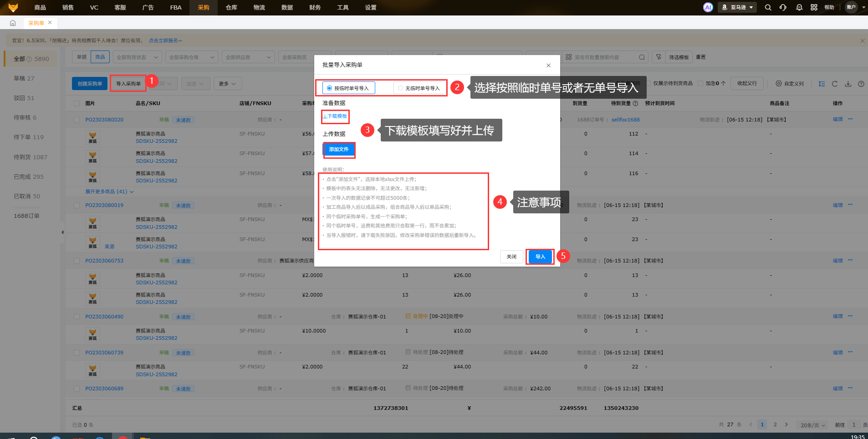Click the refresh list icon
Image resolution: width=868 pixels, height=439 pixels.
point(834,84)
